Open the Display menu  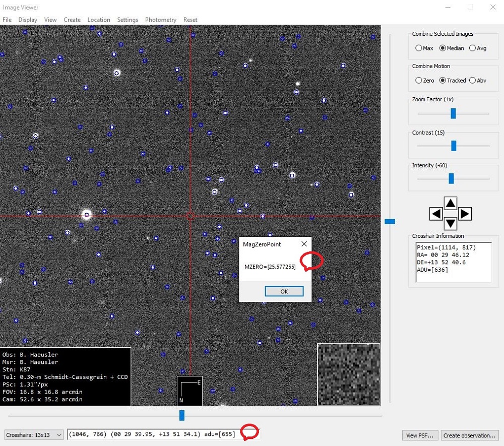(28, 20)
